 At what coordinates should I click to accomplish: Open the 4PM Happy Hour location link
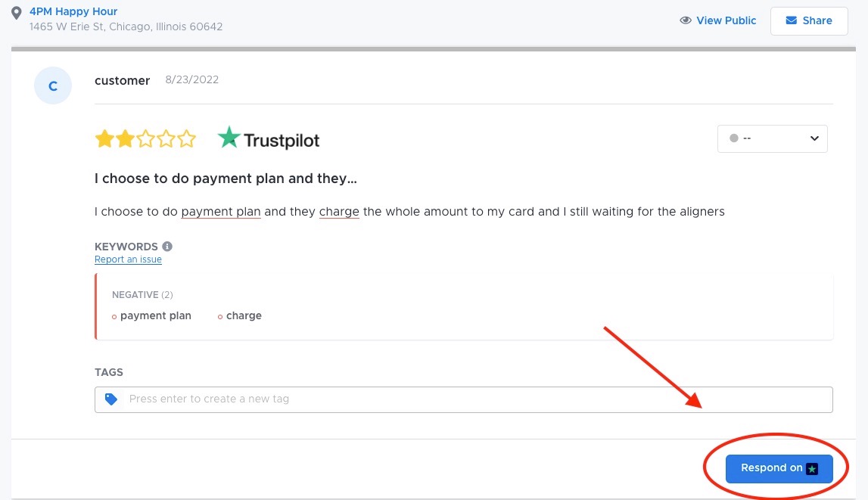(73, 11)
